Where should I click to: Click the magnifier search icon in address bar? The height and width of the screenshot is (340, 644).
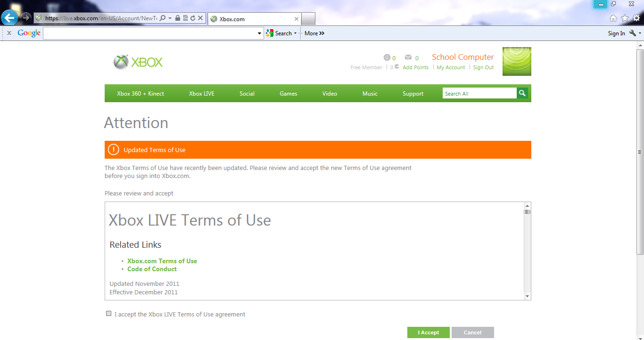click(x=162, y=18)
